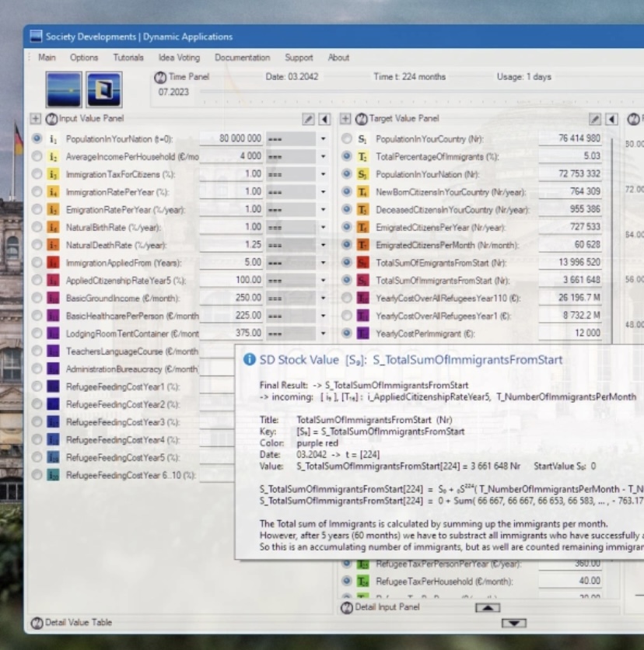Click the down-arrow button above Detail Value Table bar

pos(514,623)
